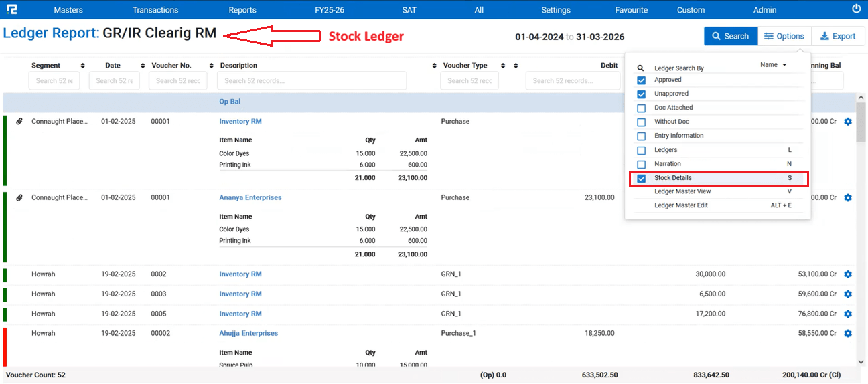The height and width of the screenshot is (384, 868).
Task: Open attachment icon for Ananya Enterprises row
Action: click(19, 198)
